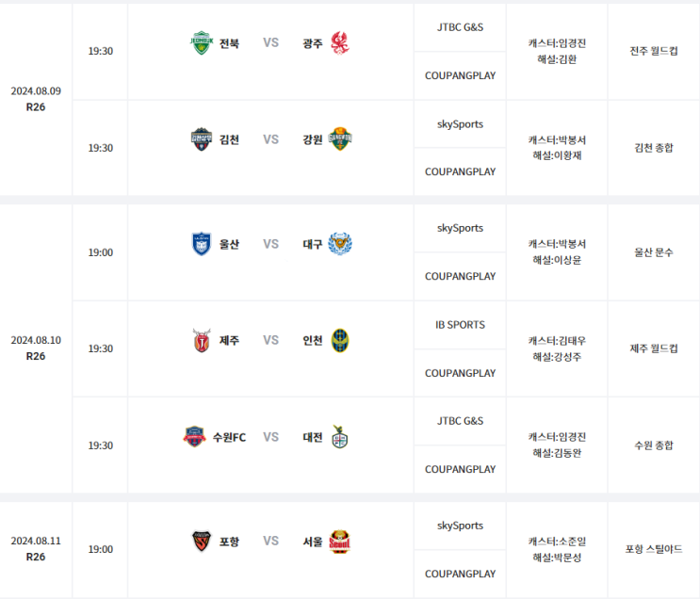Select the 전주 월드컵 stadium cell
The width and height of the screenshot is (700, 599).
click(x=654, y=51)
